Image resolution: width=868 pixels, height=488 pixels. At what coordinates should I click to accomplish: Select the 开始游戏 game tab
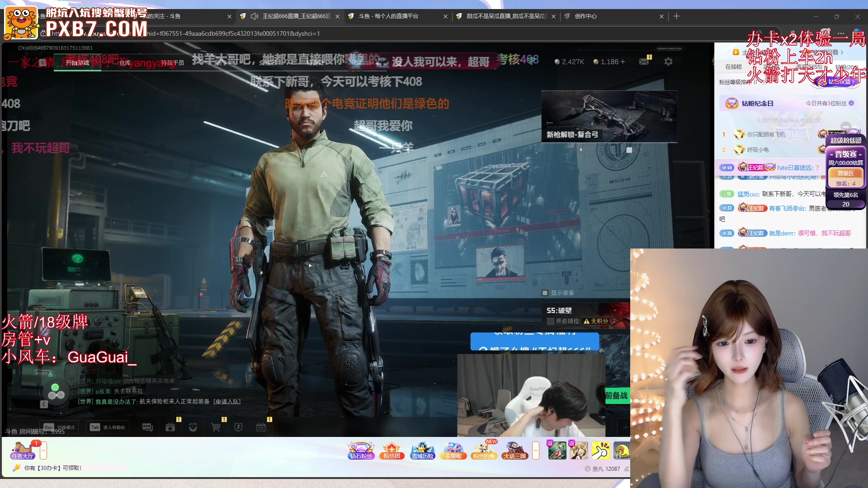tap(77, 63)
